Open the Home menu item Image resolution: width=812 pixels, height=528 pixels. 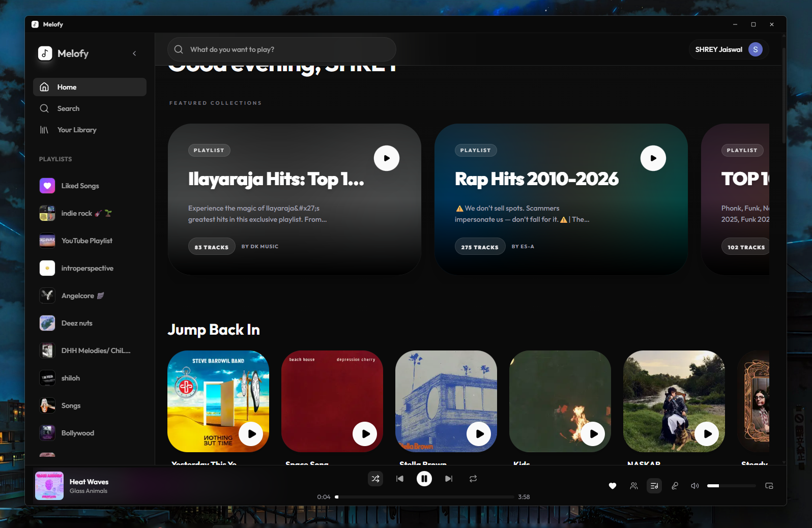tap(90, 87)
